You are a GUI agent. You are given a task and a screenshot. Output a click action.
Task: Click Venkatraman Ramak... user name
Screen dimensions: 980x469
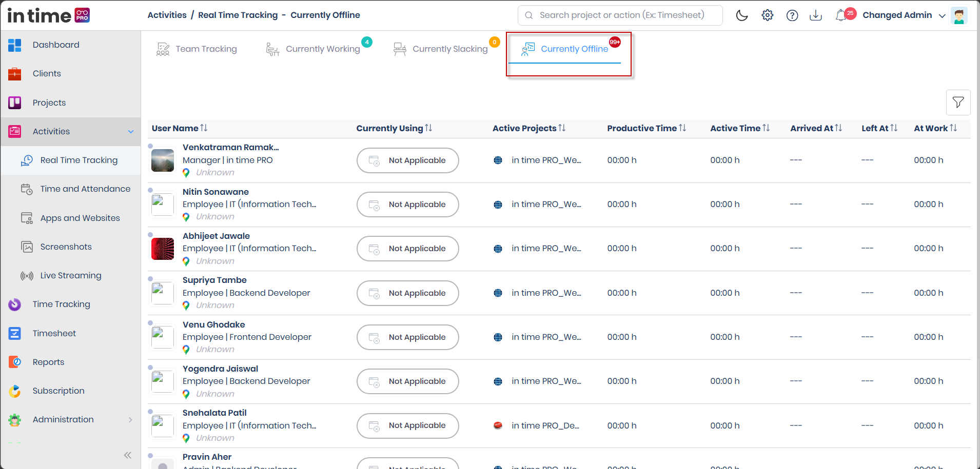[231, 148]
